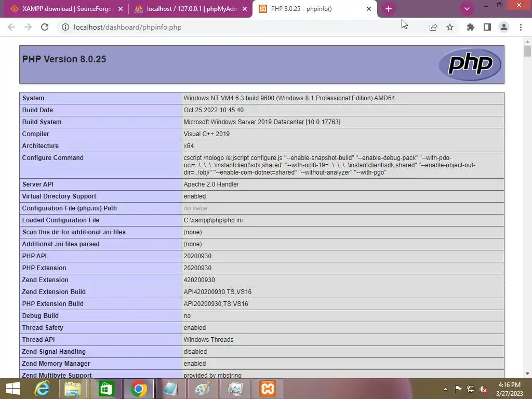Image resolution: width=532 pixels, height=399 pixels.
Task: Open Chrome profile avatar
Action: [x=504, y=27]
